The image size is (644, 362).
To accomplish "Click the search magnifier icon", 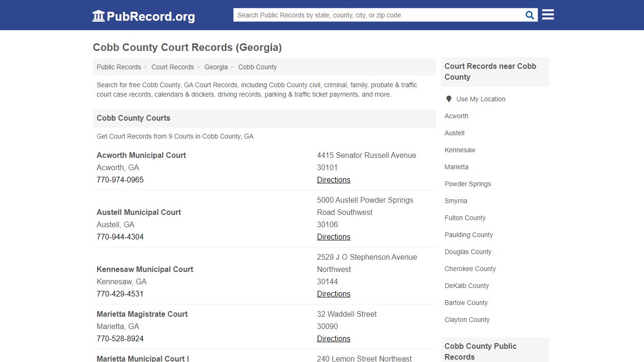I will (x=530, y=15).
